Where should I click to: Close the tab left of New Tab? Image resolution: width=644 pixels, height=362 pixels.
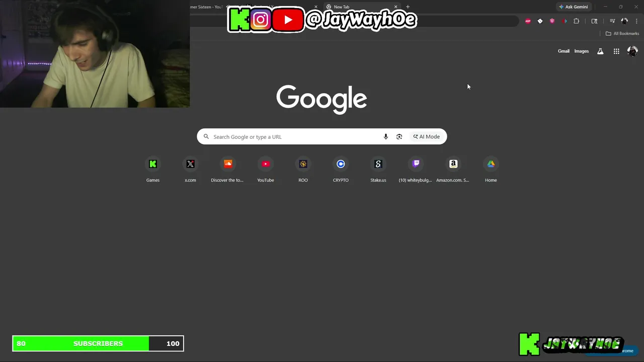[316, 7]
